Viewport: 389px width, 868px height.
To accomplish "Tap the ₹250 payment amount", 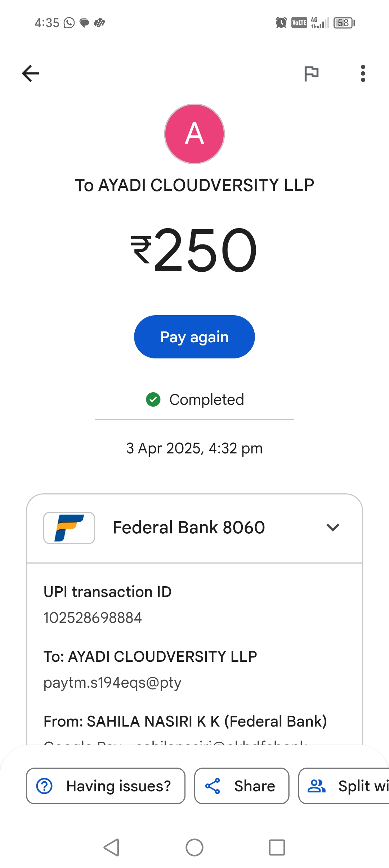I will pos(194,250).
